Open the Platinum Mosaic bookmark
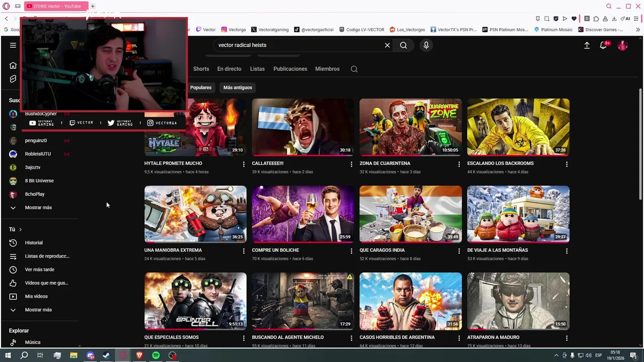The image size is (644, 362). coord(553,30)
